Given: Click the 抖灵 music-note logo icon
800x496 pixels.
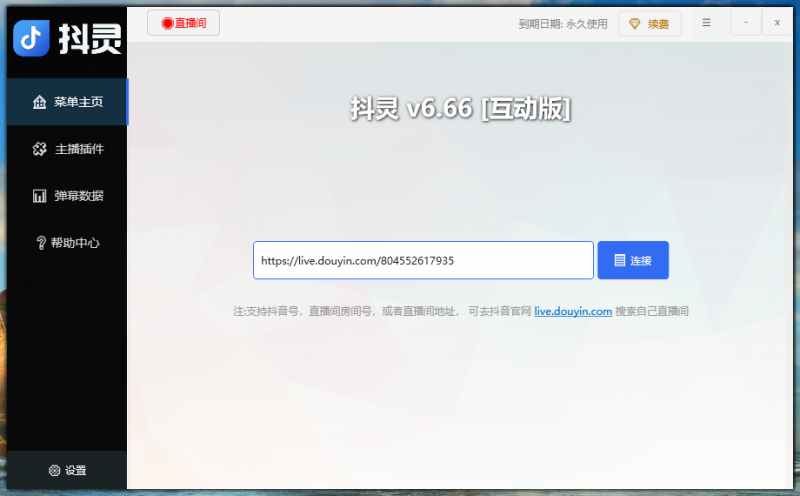Looking at the screenshot, I should click(31, 38).
